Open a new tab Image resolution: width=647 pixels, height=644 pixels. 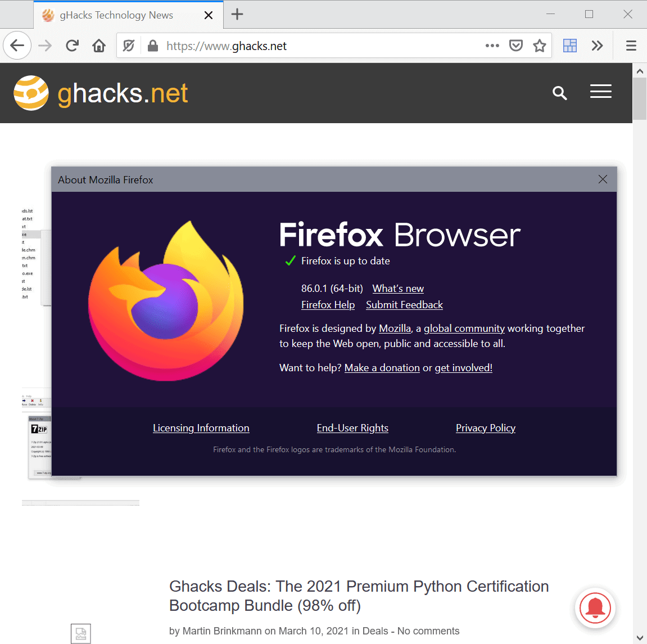tap(237, 15)
